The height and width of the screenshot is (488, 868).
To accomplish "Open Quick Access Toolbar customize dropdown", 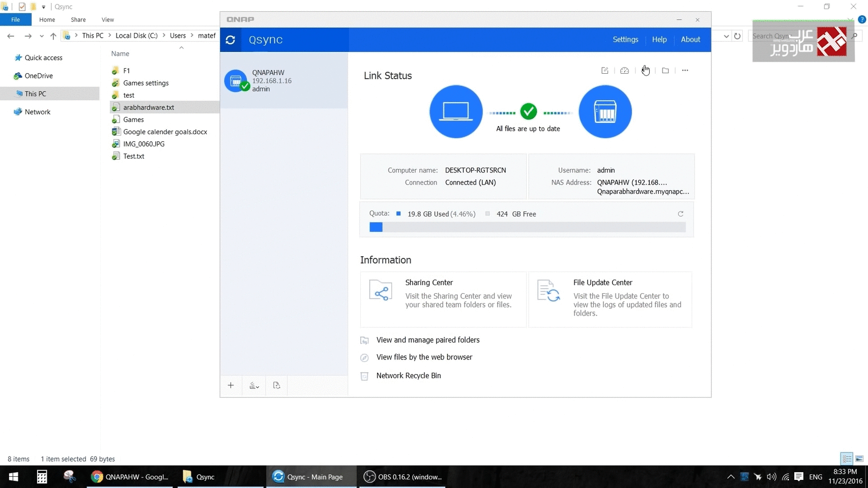I will (43, 7).
